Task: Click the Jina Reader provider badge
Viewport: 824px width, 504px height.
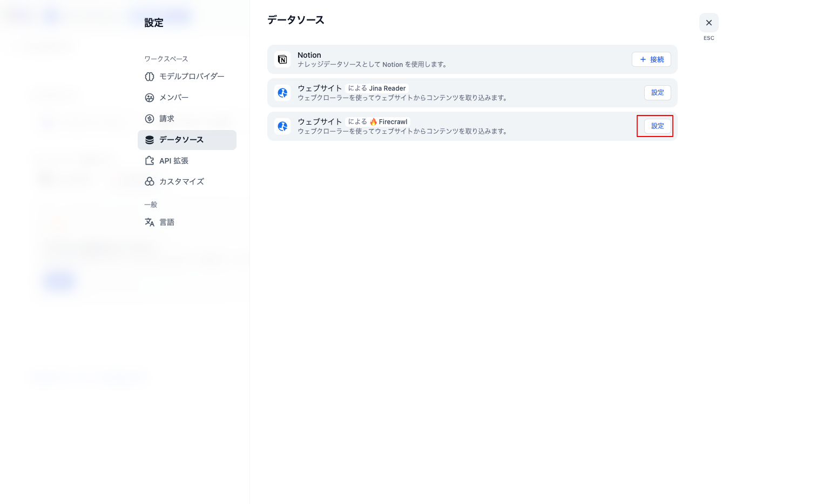Action: [377, 88]
